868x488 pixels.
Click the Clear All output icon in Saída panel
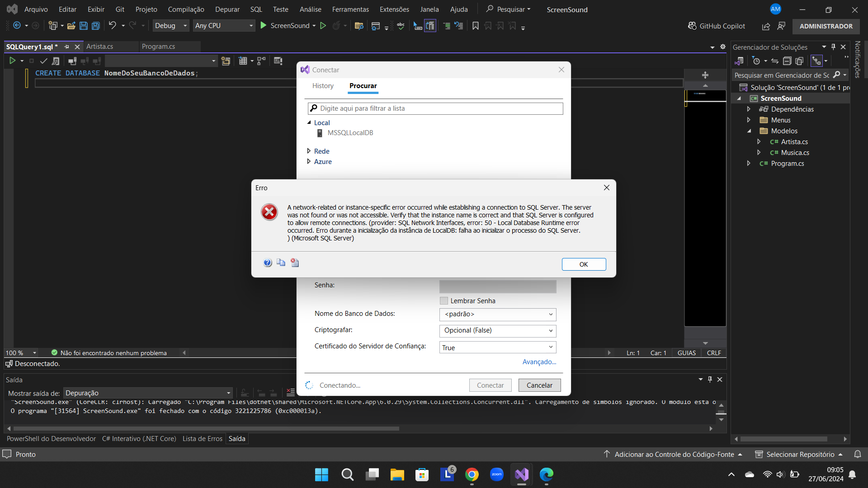pyautogui.click(x=291, y=392)
